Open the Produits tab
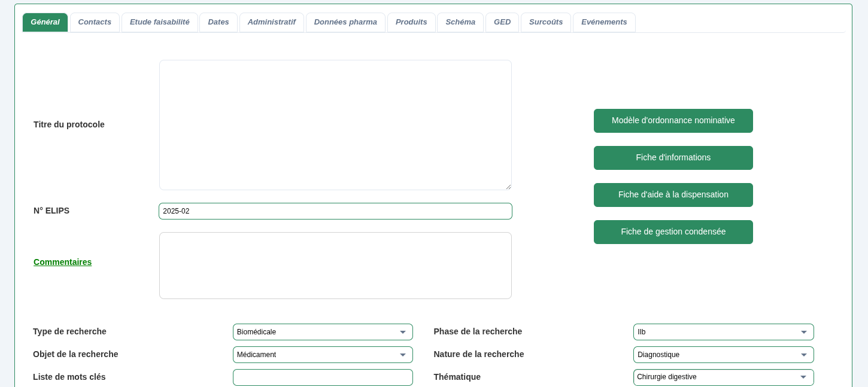The height and width of the screenshot is (387, 868). click(x=411, y=22)
